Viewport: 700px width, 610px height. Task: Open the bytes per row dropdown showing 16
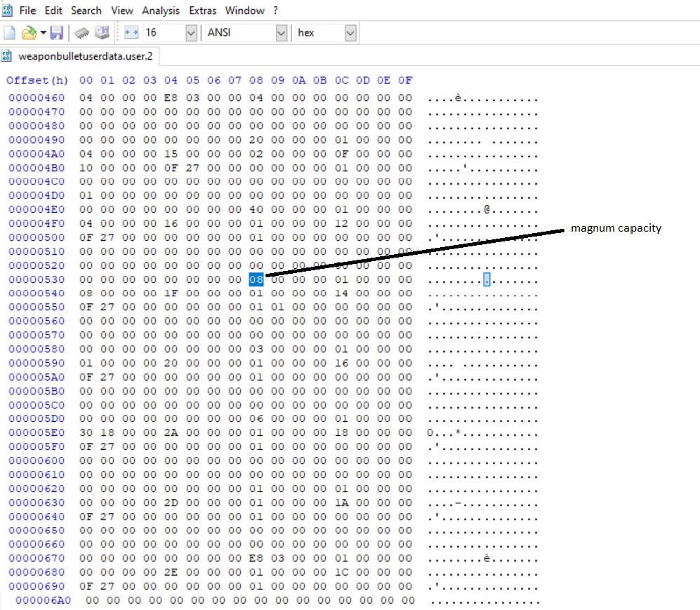coord(190,32)
